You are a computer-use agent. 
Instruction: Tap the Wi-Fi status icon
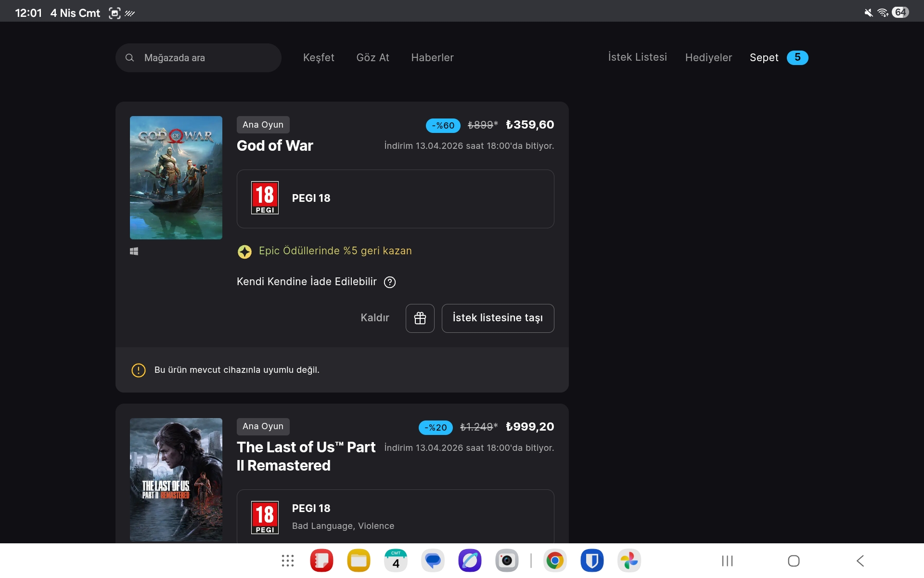883,13
